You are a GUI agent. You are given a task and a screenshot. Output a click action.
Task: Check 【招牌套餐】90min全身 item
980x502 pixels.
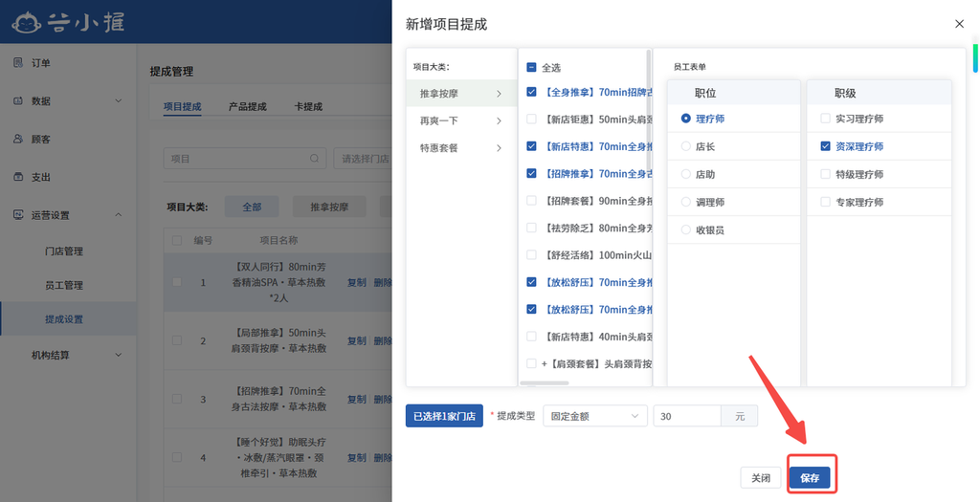pos(531,201)
